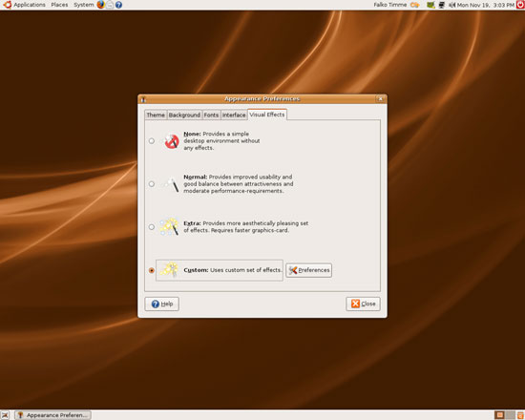
Task: Choose the Extra visual effects radio button
Action: point(152,227)
